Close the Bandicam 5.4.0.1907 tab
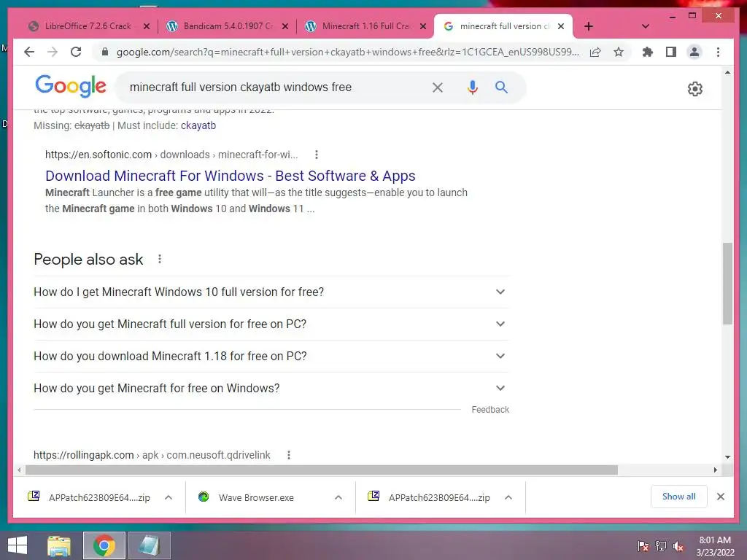 pos(285,26)
